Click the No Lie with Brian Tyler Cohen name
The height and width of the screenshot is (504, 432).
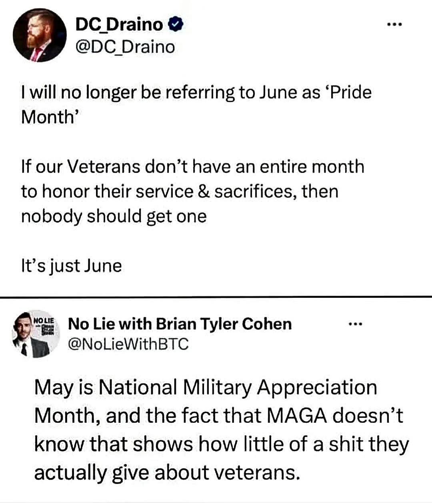pos(180,324)
